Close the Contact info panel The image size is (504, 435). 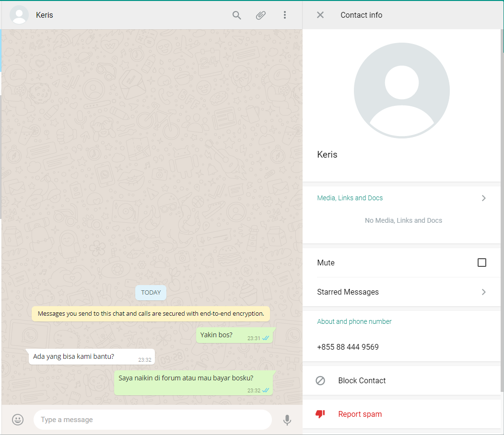(x=320, y=15)
